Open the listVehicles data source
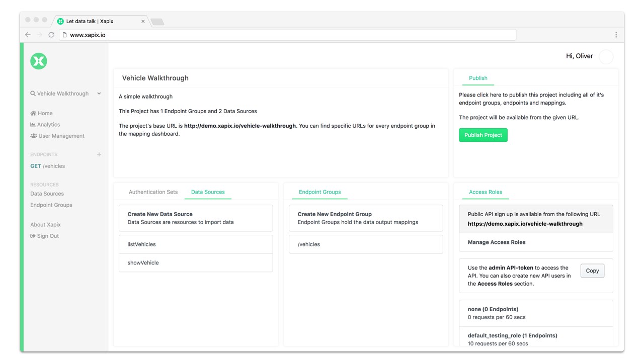This screenshot has width=644, height=362. click(196, 244)
